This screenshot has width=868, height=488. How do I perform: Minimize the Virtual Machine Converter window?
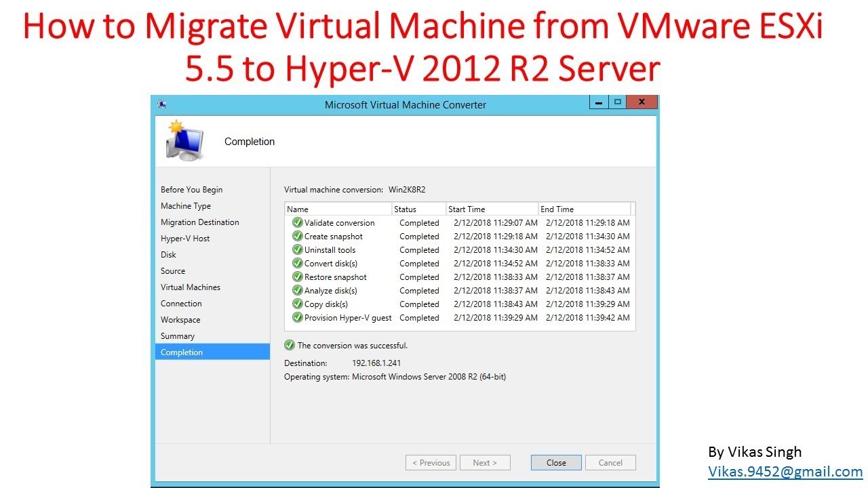pyautogui.click(x=599, y=102)
